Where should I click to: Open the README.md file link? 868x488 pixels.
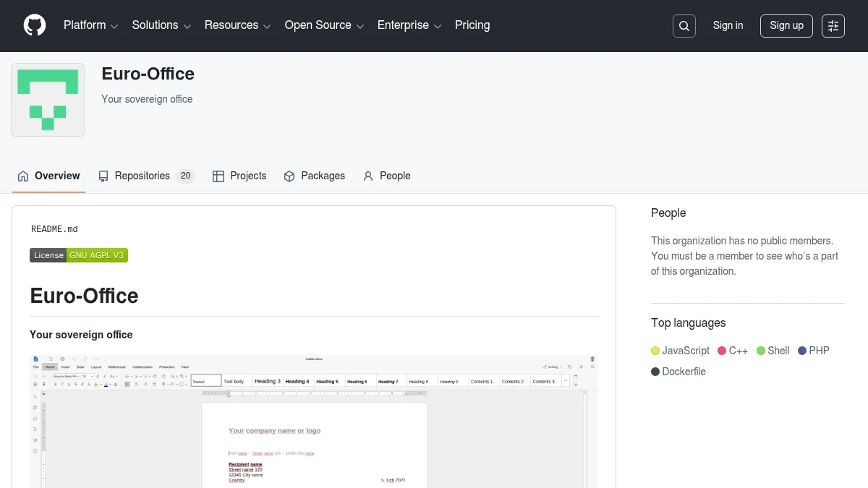[54, 229]
